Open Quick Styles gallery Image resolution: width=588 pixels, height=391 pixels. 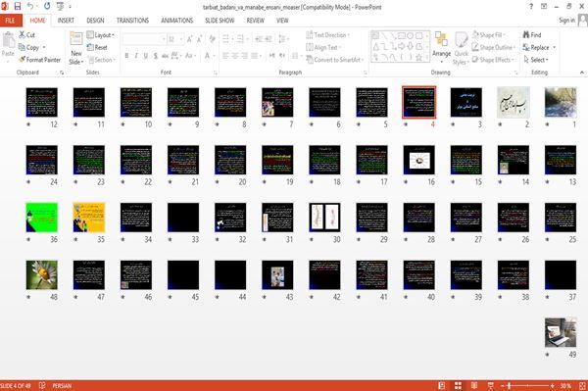[x=461, y=49]
